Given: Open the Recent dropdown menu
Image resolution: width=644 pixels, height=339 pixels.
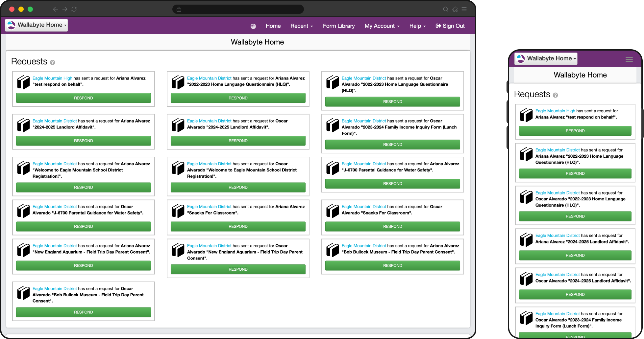Looking at the screenshot, I should click(x=301, y=26).
